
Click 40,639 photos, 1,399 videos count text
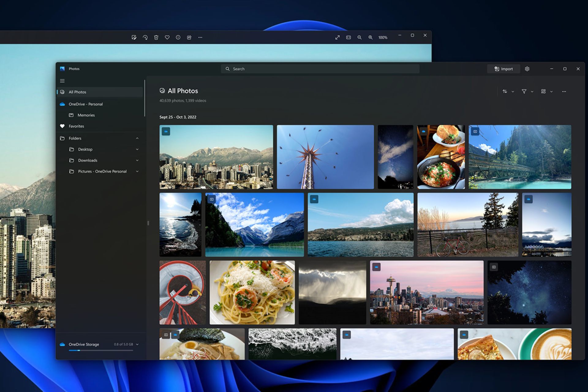tap(183, 100)
